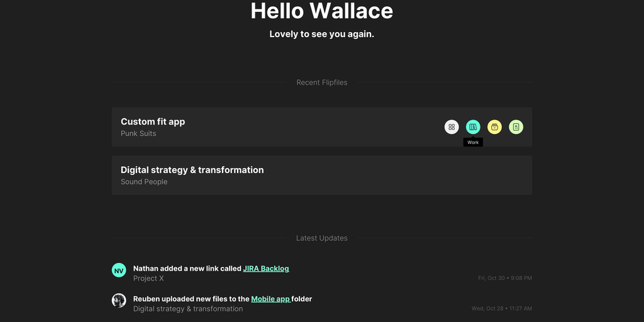Screen dimensions: 644x322
Task: Open the JIRA Backlog link
Action: (266, 269)
